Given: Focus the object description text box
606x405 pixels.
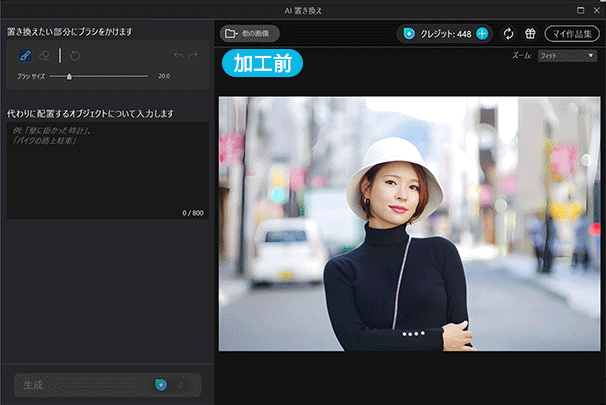Looking at the screenshot, I should (x=107, y=171).
